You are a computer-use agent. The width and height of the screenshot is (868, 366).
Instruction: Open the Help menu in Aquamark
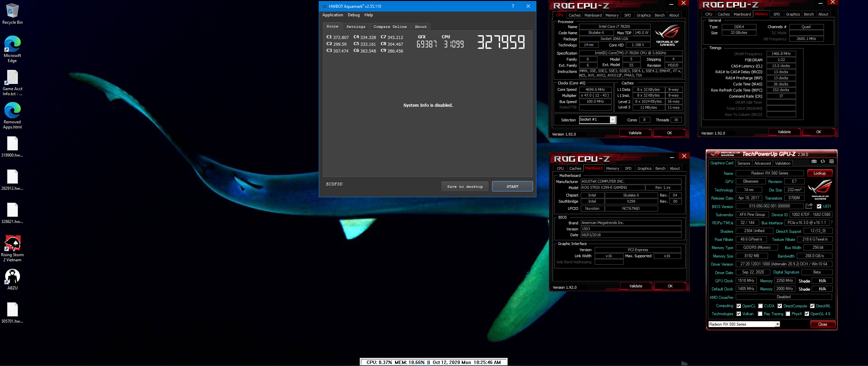[x=369, y=15]
